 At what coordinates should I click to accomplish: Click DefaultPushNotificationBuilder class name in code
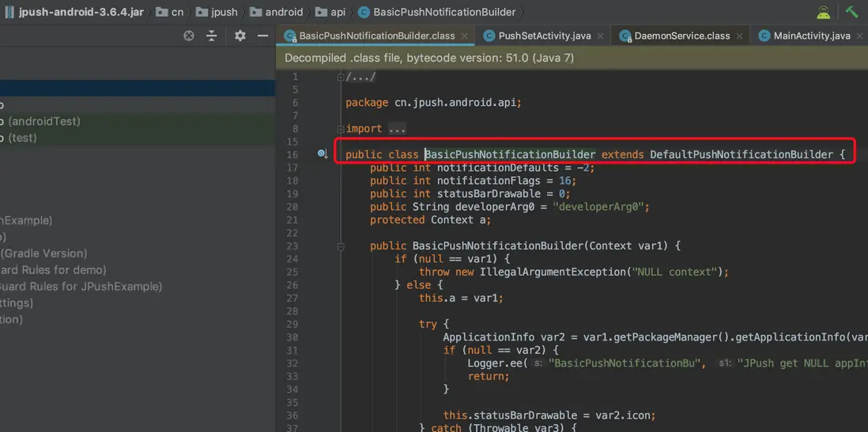(x=741, y=155)
